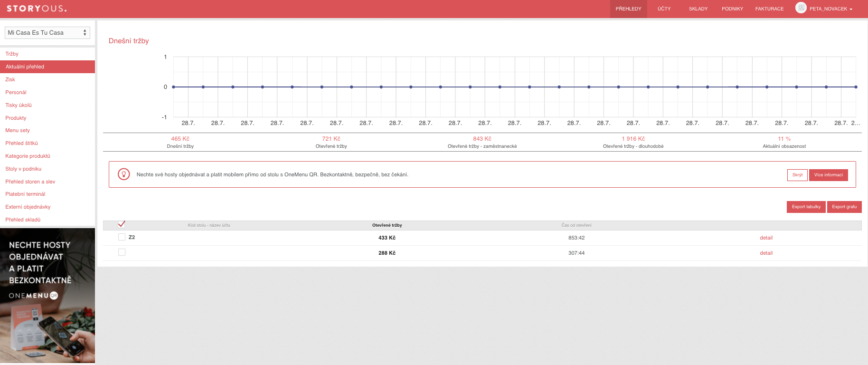Select Aktuální přehled in the sidebar
This screenshot has height=365, width=868.
47,67
